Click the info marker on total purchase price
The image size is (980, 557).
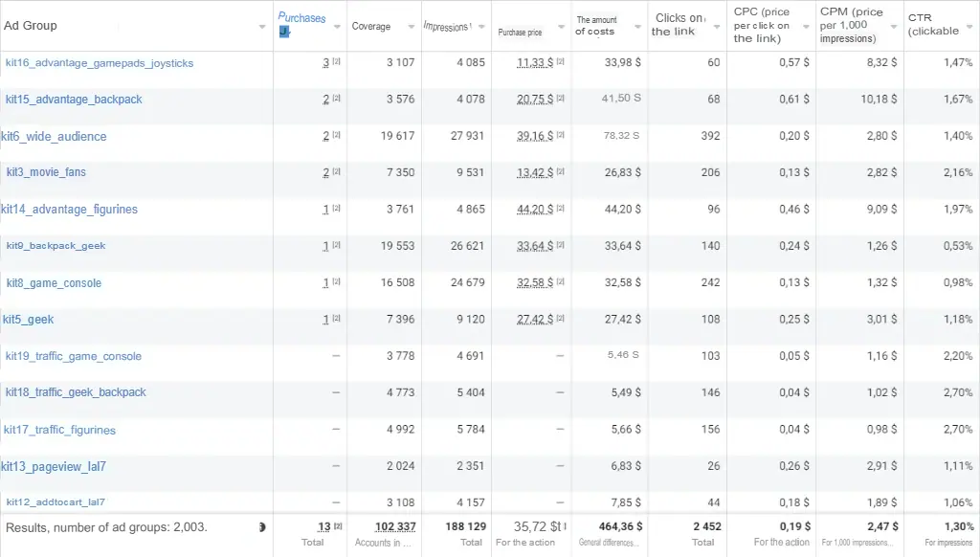(x=565, y=527)
